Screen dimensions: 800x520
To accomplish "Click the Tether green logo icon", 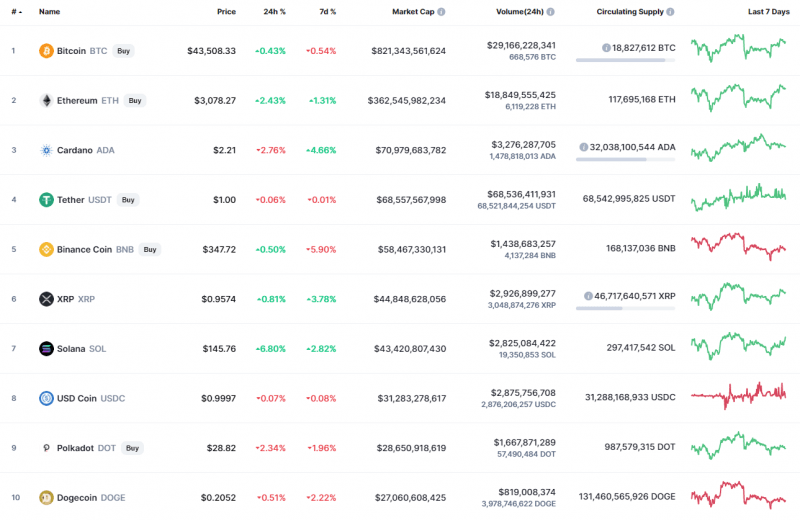I will [46, 200].
